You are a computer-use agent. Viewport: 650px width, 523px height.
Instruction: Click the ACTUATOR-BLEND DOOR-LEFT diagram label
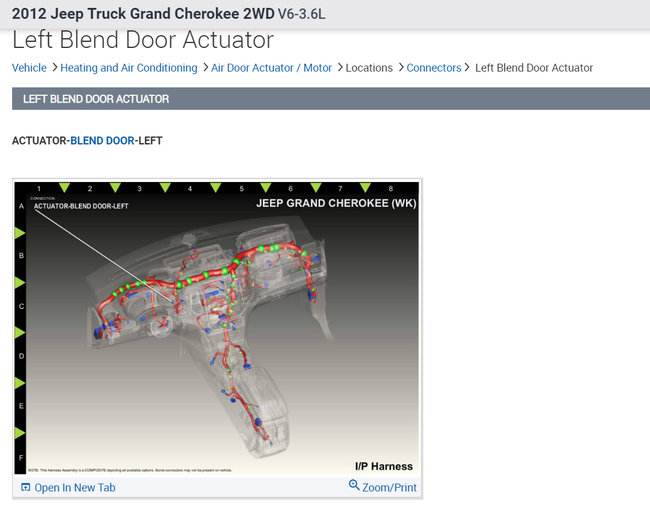(81, 206)
